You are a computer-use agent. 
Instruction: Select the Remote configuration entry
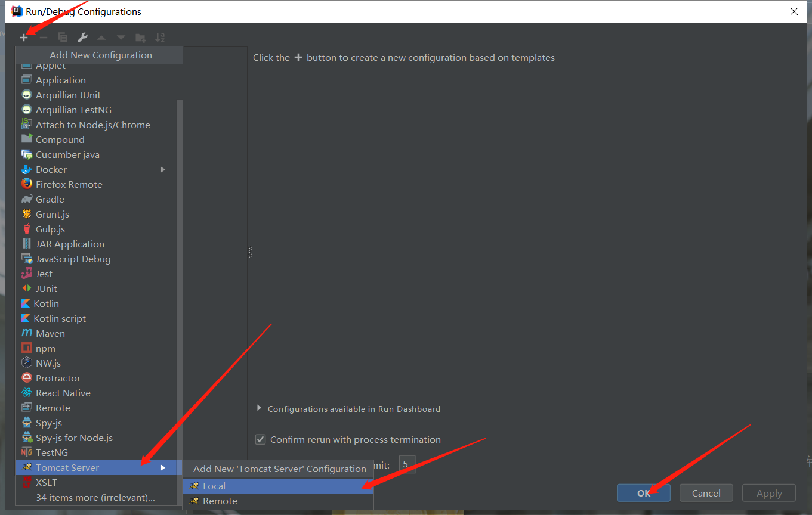[95, 408]
